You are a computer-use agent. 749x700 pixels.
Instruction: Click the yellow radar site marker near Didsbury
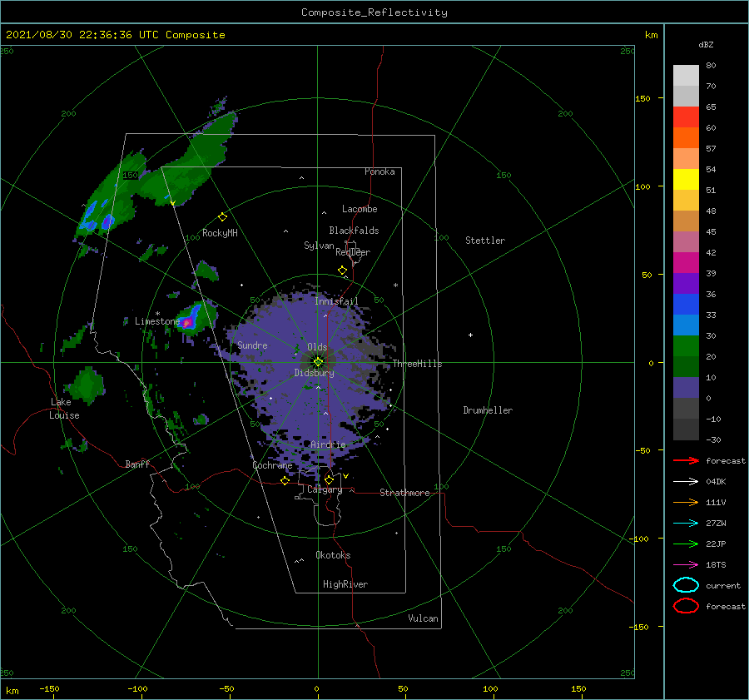318,362
